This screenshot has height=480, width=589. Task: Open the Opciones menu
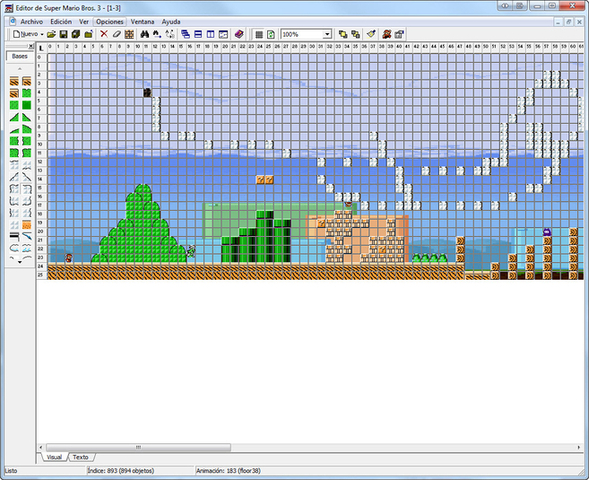coord(109,22)
